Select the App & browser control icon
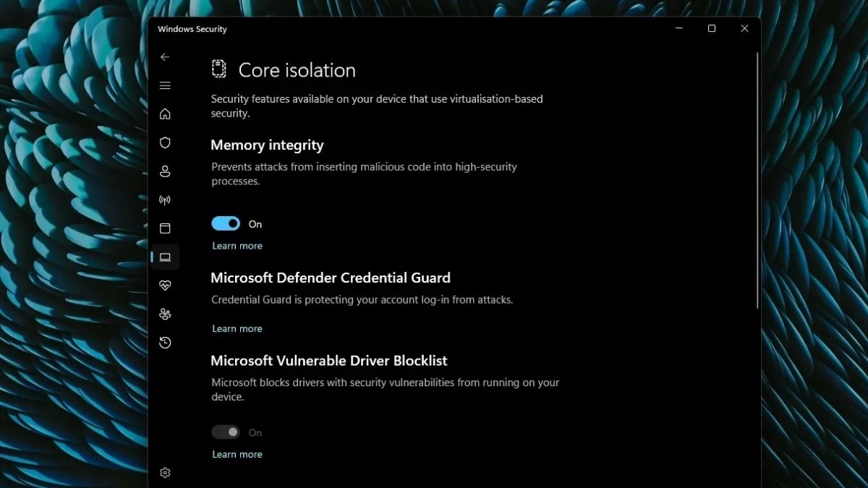The height and width of the screenshot is (488, 868). [165, 228]
